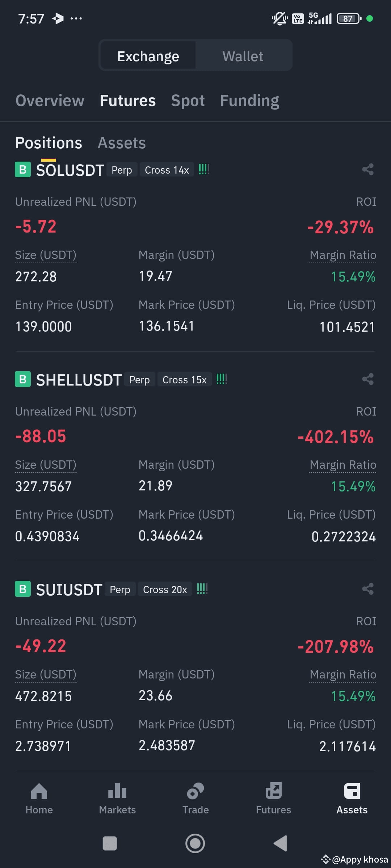The height and width of the screenshot is (868, 391).
Task: Change SOLUSDT Cross 14x leverage
Action: coord(167,170)
